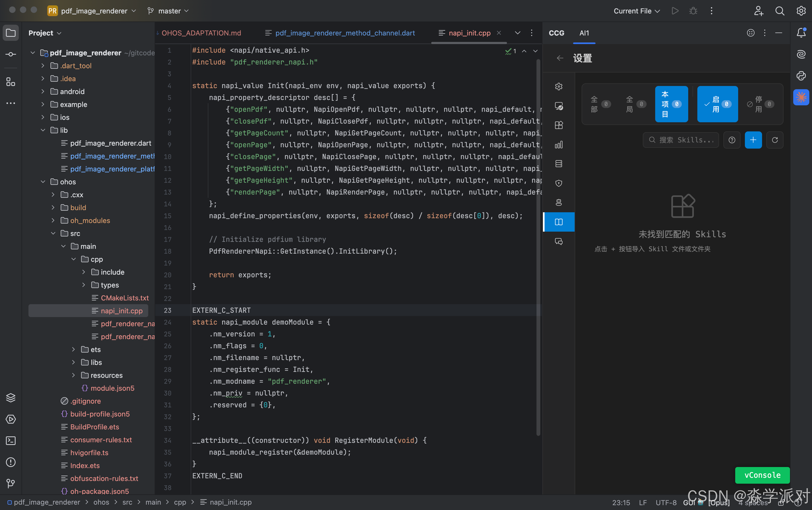Click the Debug bug icon in toolbar
The width and height of the screenshot is (812, 510).
click(693, 11)
